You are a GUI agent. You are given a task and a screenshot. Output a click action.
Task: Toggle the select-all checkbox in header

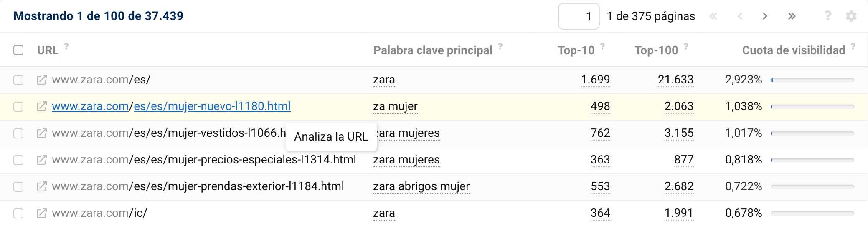pos(18,50)
